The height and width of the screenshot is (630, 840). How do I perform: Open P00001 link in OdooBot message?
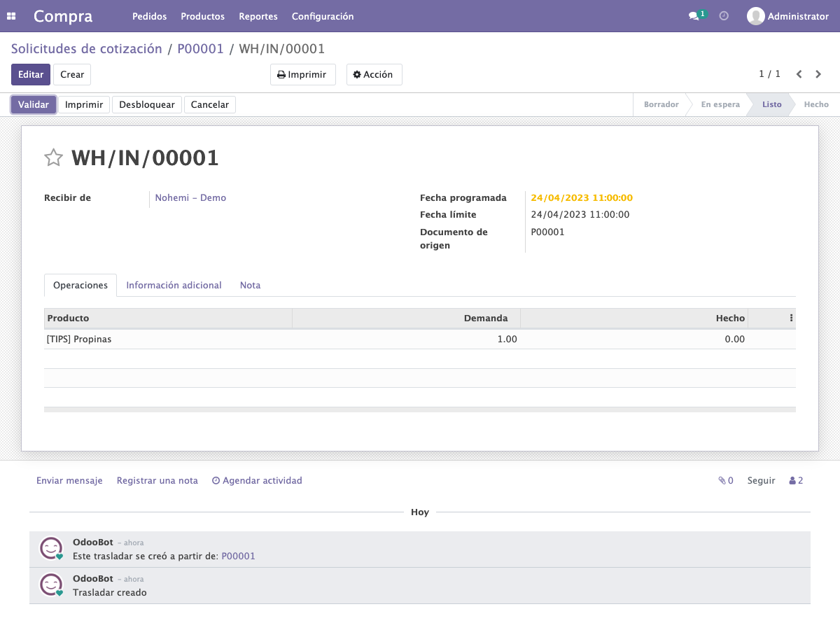click(239, 556)
